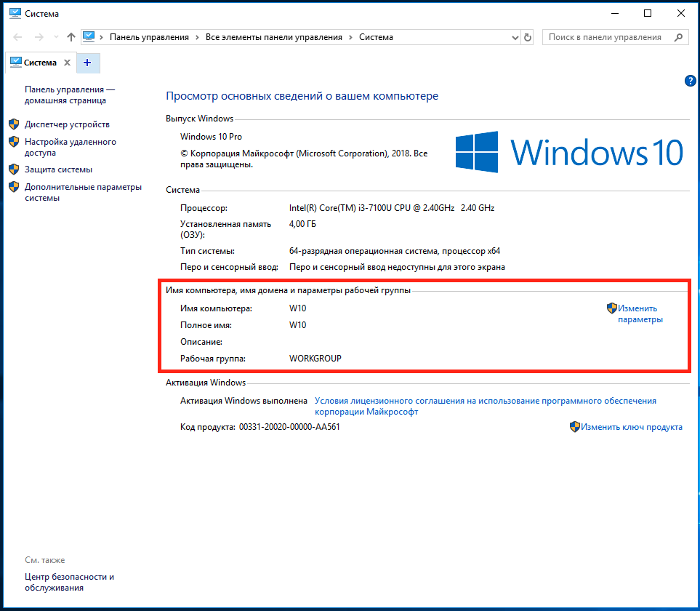Click Windows 10 Pro edition text
The height and width of the screenshot is (611, 700).
point(211,137)
